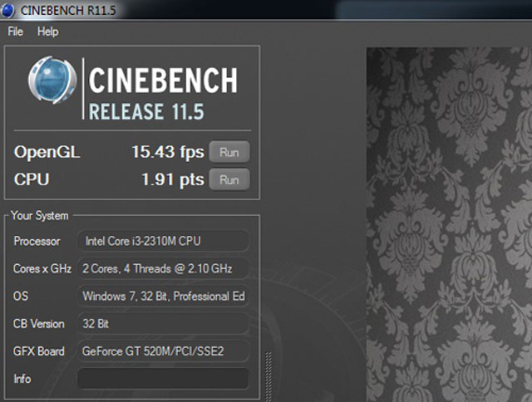Select the CB Version 32 Bit field
532x402 pixels.
coord(163,323)
